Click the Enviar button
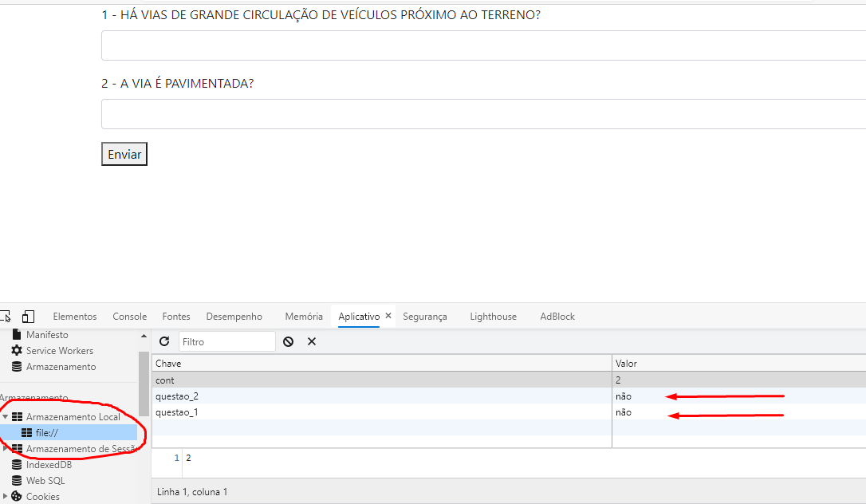 click(124, 154)
